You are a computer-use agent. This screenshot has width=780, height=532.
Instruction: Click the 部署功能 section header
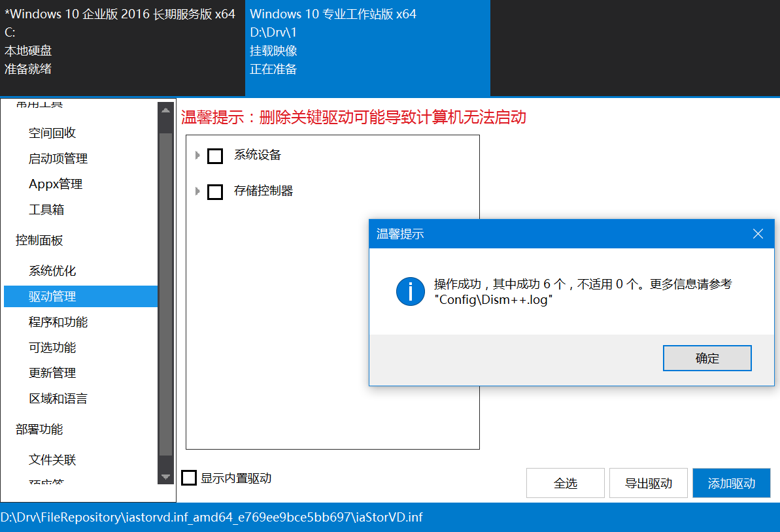(x=39, y=429)
